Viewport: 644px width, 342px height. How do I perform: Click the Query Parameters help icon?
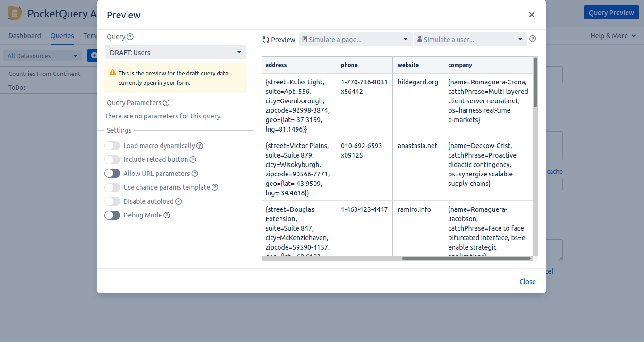pos(166,103)
